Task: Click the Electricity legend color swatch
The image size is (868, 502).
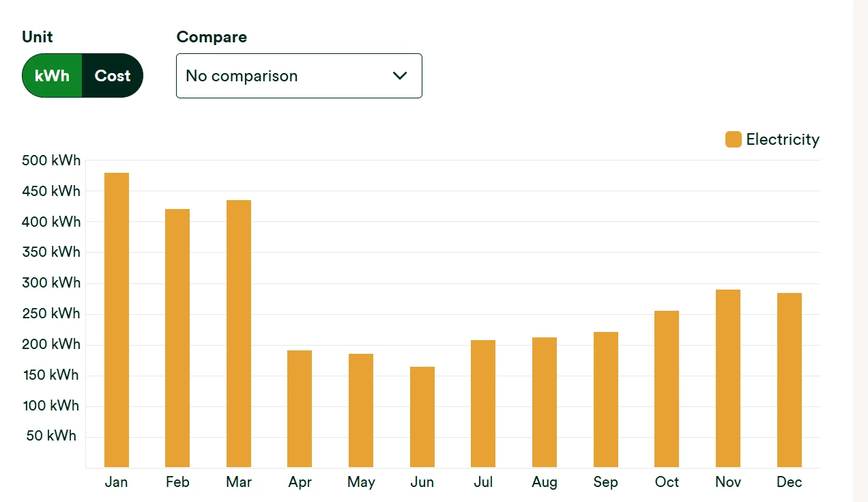Action: pos(733,139)
